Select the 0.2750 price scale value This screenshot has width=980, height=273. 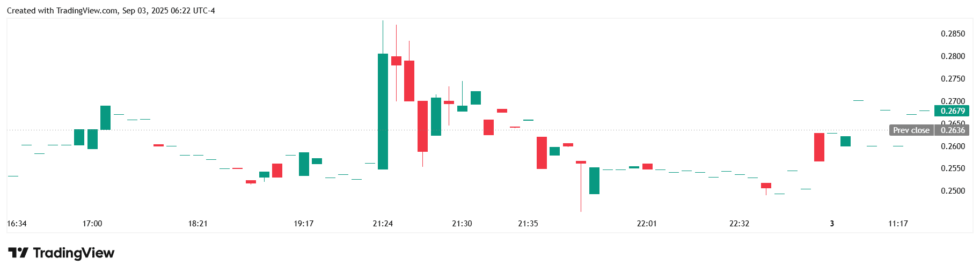pyautogui.click(x=953, y=79)
